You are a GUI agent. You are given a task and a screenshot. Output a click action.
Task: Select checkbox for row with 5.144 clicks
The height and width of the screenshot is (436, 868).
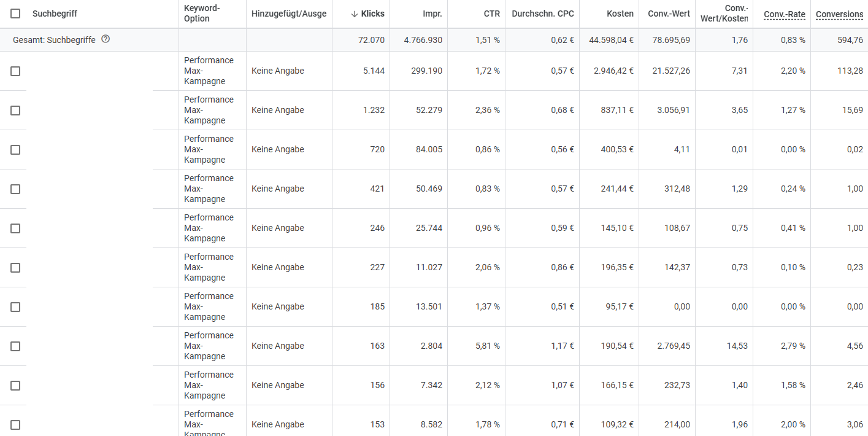(x=15, y=71)
